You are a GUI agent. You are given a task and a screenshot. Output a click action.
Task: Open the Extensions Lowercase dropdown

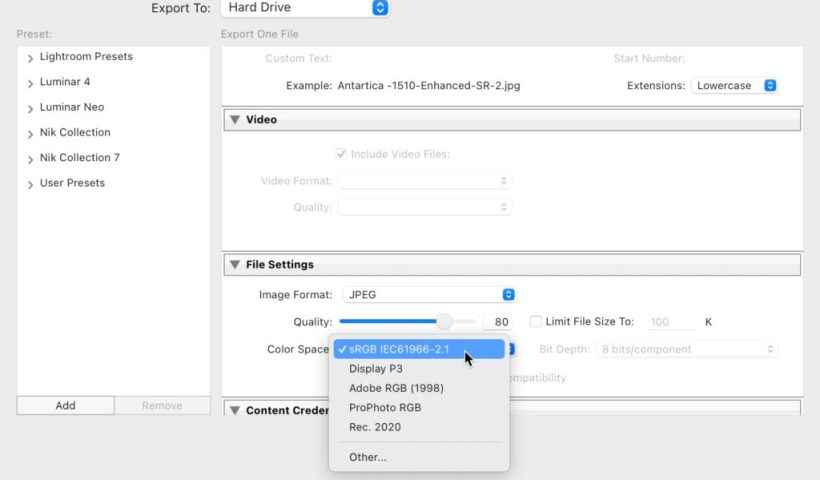734,86
